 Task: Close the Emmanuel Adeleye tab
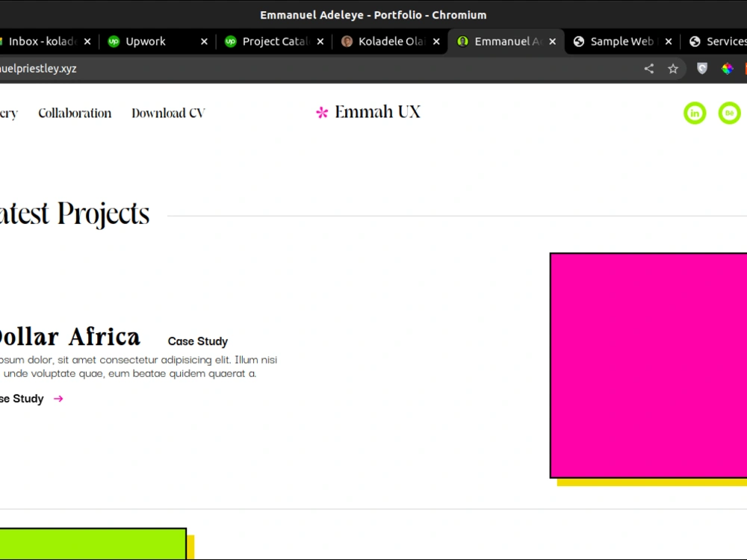click(553, 41)
